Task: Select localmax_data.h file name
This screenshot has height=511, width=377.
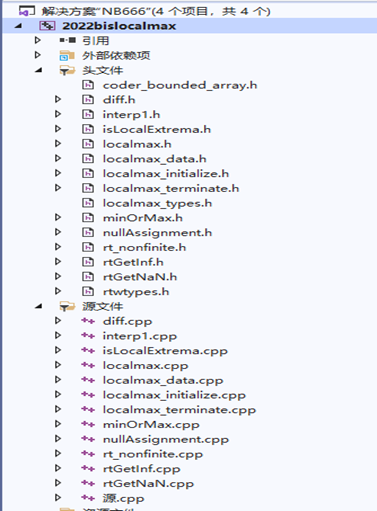Action: point(155,159)
